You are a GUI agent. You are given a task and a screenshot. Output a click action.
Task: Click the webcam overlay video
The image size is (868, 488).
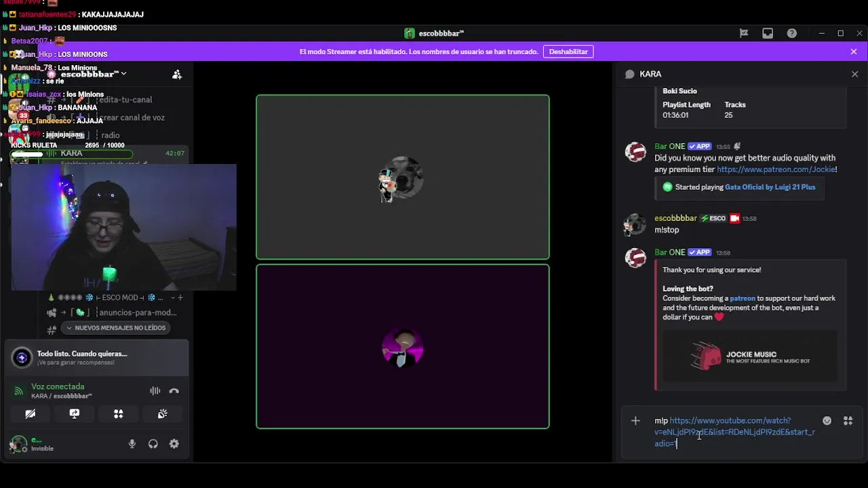pos(123,227)
